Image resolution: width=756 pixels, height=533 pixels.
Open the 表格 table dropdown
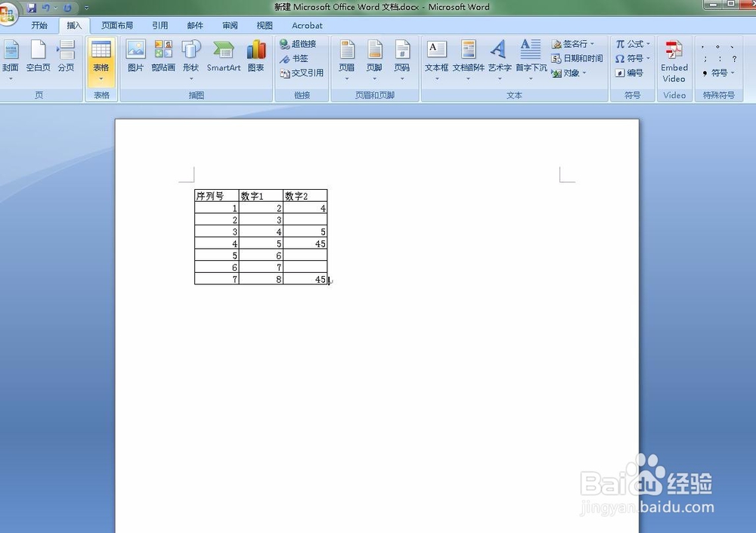(101, 64)
